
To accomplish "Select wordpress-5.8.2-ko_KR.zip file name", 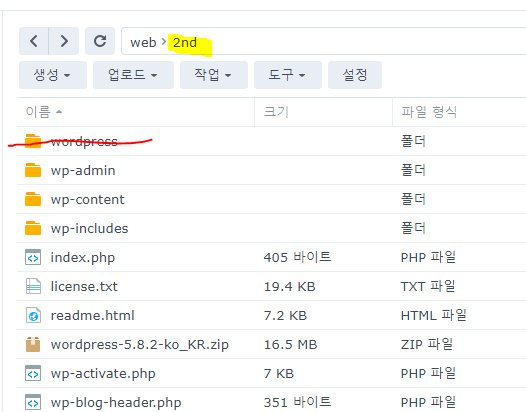I will pyautogui.click(x=140, y=345).
